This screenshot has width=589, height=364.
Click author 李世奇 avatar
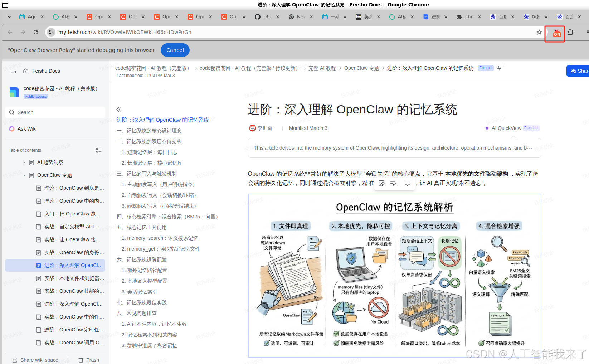[253, 128]
